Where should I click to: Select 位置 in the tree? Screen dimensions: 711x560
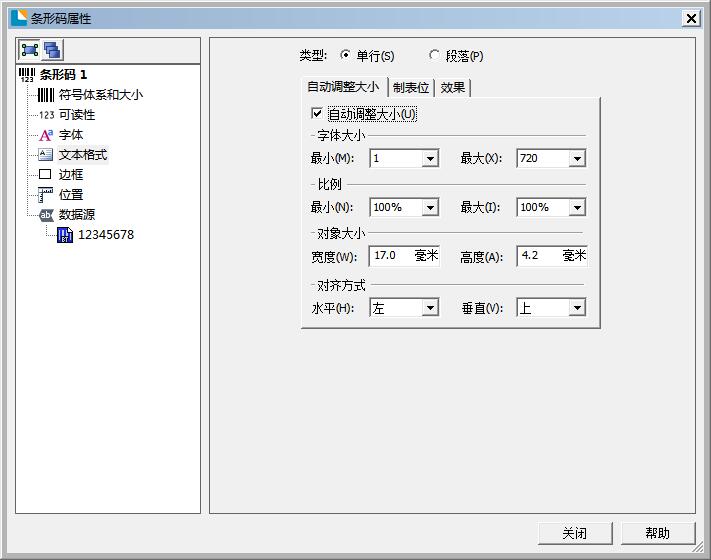(x=71, y=195)
